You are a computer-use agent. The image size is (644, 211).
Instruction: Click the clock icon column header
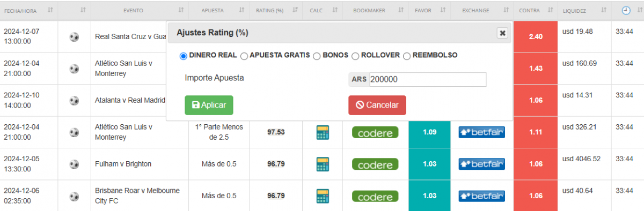point(626,10)
